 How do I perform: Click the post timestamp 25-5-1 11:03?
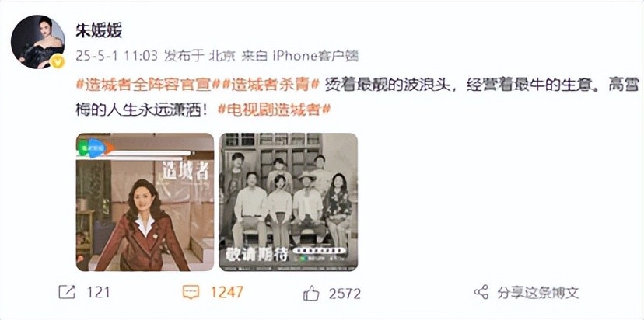(117, 56)
